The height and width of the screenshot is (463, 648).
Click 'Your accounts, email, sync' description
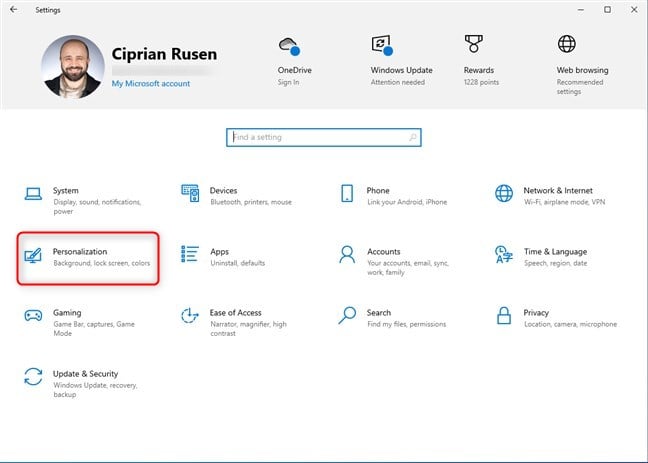(408, 267)
